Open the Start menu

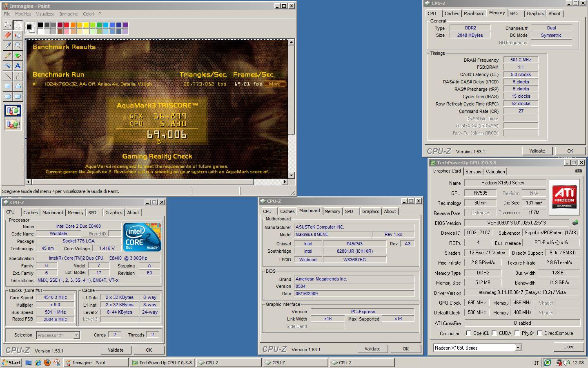(x=11, y=363)
